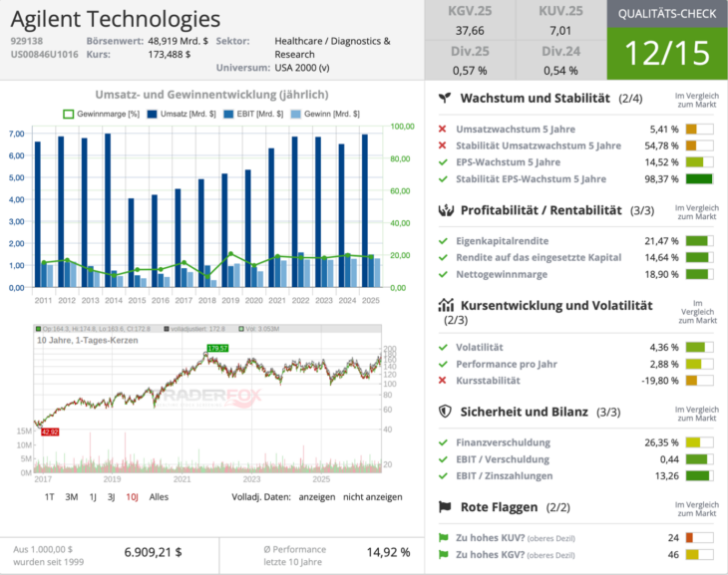This screenshot has height=575, width=728.
Task: Click the Zu hohes KUV? market comparison bar
Action: click(700, 538)
